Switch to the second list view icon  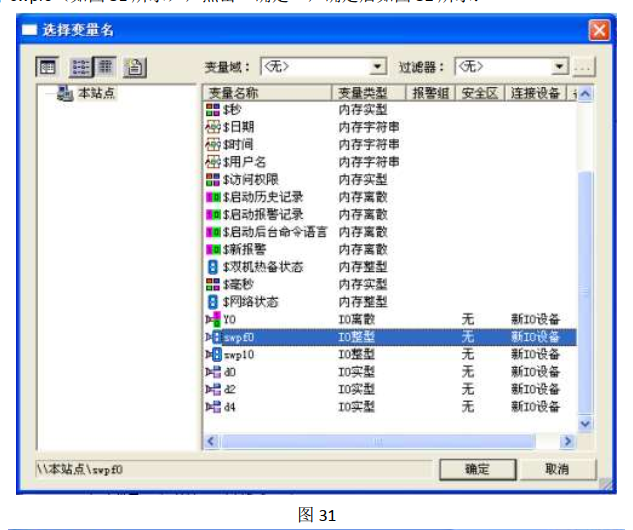80,68
